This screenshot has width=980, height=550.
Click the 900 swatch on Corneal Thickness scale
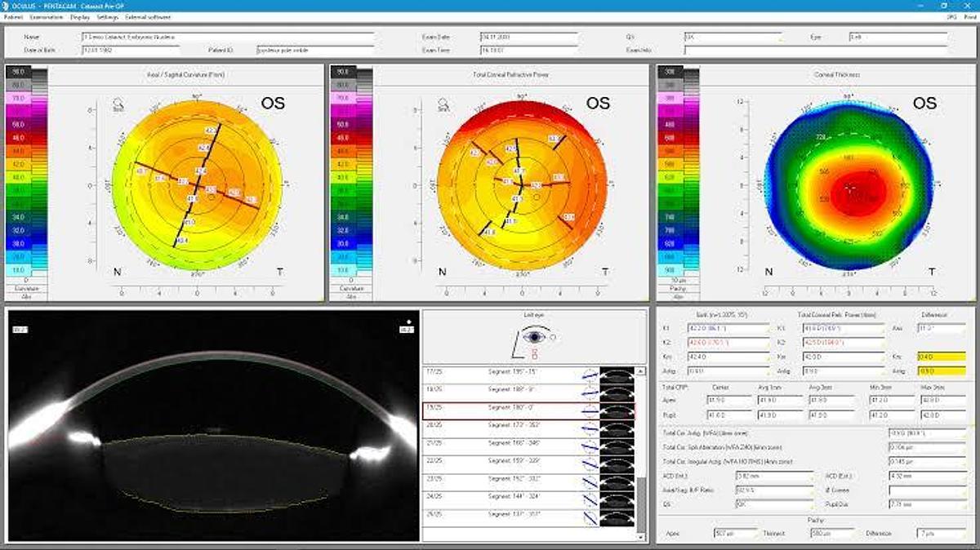(x=670, y=269)
